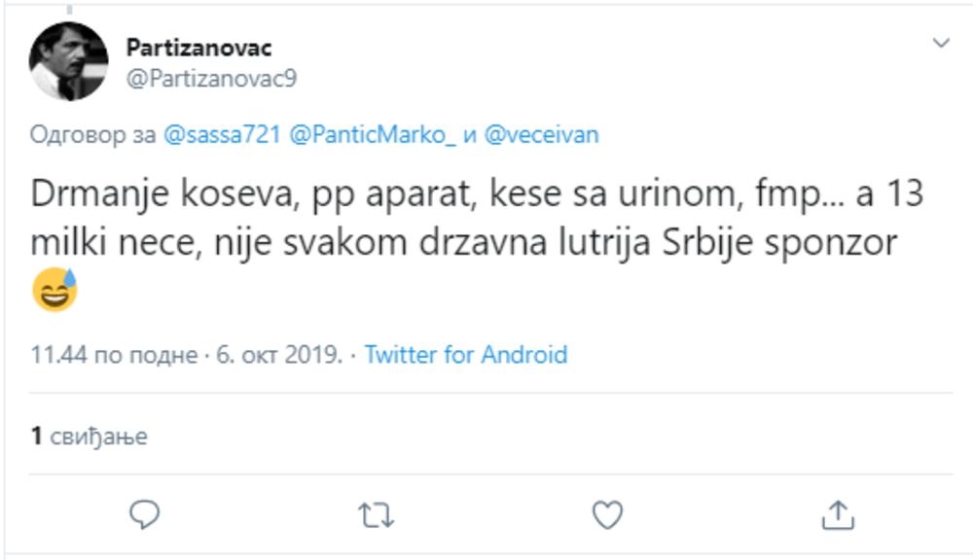The height and width of the screenshot is (560, 973).
Task: Visit the @PanticMarko_ profile mention
Action: pyautogui.click(x=372, y=134)
